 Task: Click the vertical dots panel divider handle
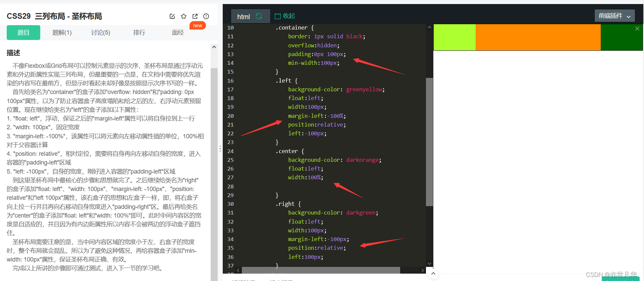220,148
